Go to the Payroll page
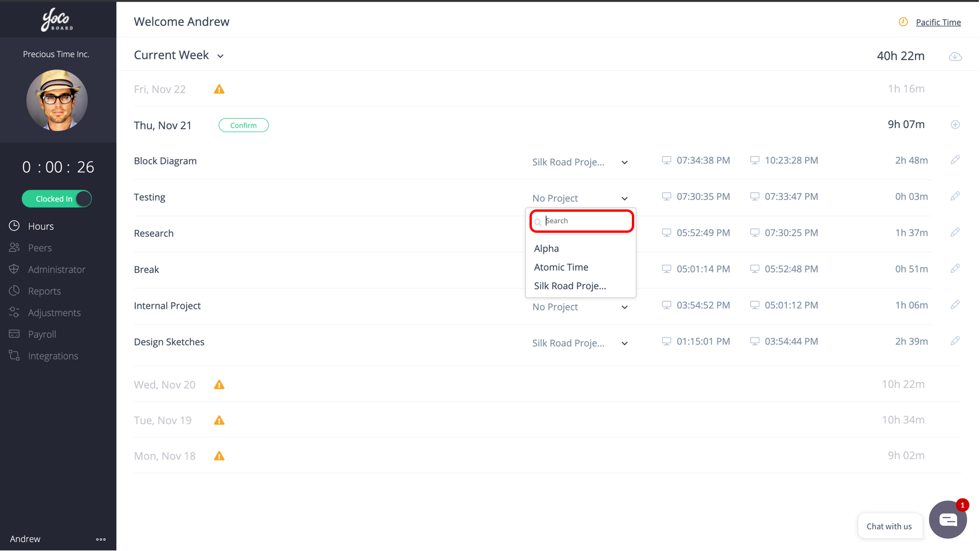Screen dimensions: 980x551 coord(45,334)
